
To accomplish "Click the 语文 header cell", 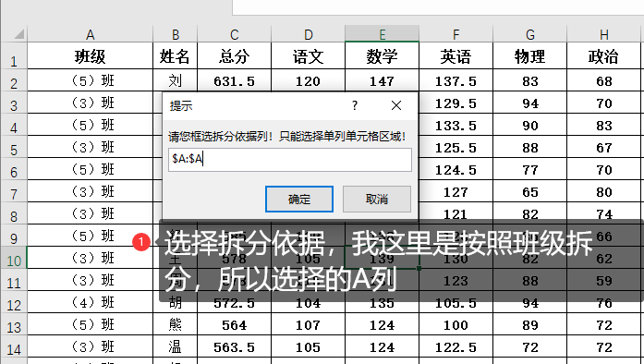I will (308, 56).
